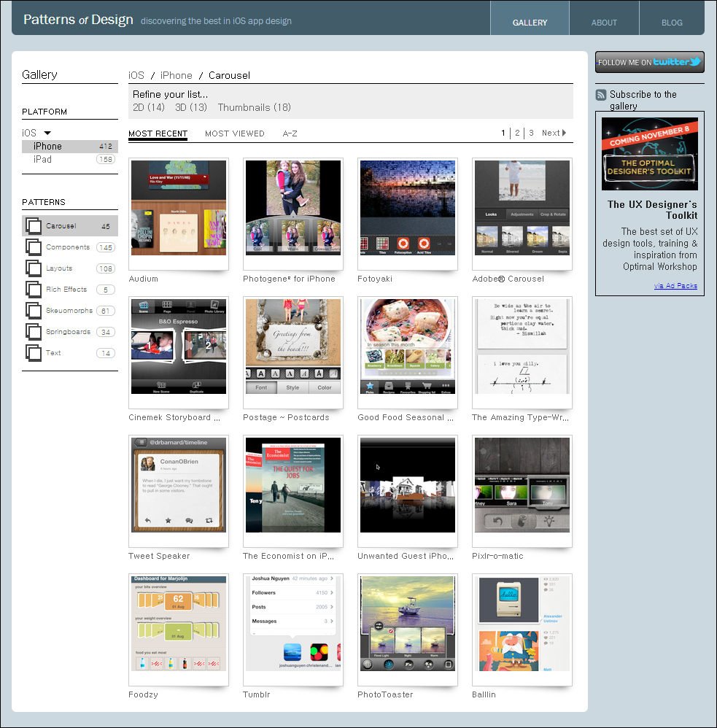Viewport: 717px width, 728px height.
Task: Sort by Most Recent
Action: (158, 133)
